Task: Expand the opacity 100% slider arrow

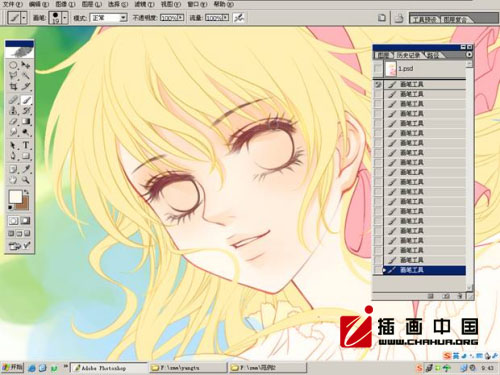Action: click(x=181, y=18)
